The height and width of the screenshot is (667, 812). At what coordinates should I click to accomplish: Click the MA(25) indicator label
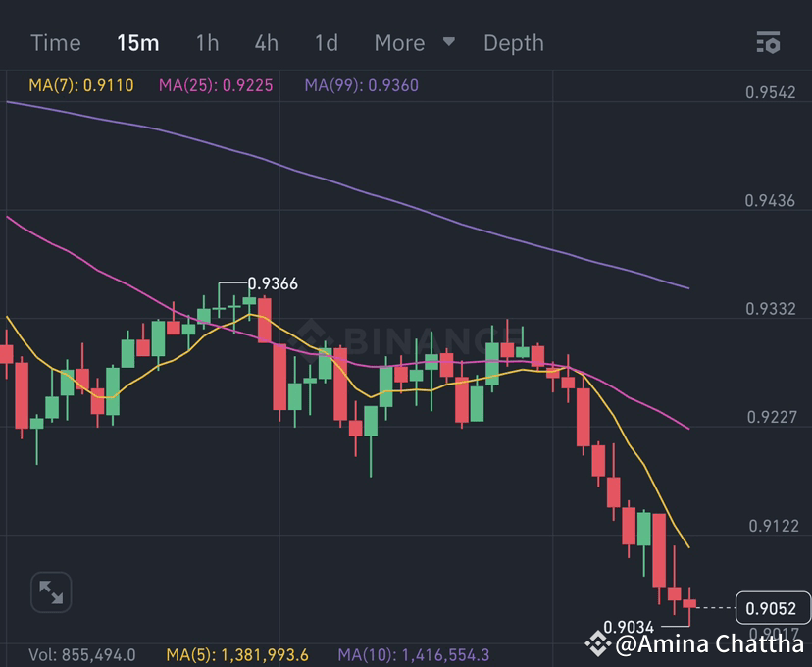215,85
